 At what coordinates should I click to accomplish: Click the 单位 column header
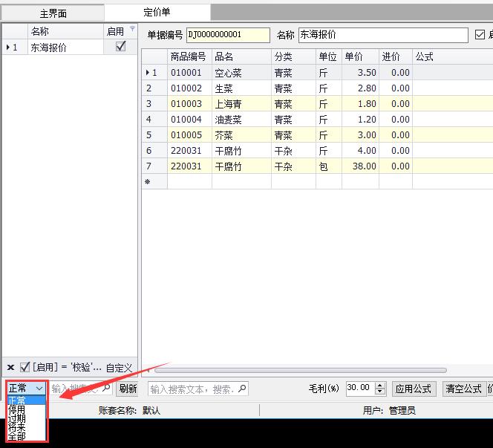[x=329, y=57]
